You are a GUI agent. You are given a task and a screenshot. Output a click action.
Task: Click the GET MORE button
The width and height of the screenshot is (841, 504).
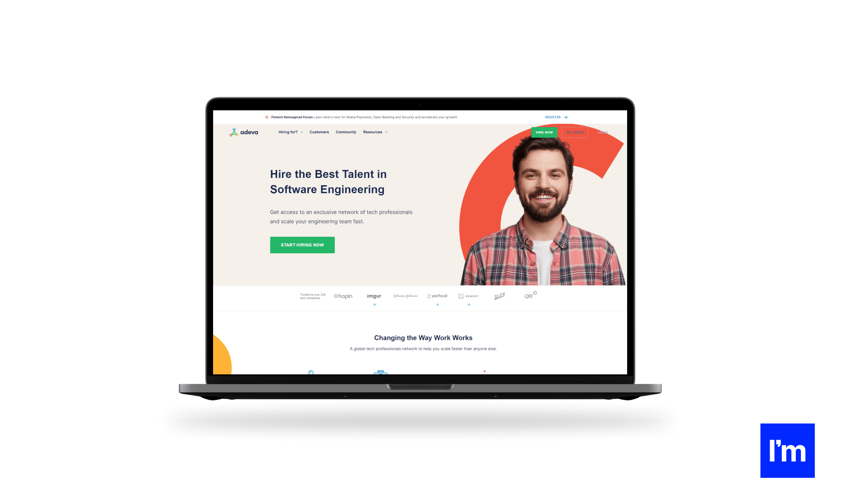click(x=574, y=132)
